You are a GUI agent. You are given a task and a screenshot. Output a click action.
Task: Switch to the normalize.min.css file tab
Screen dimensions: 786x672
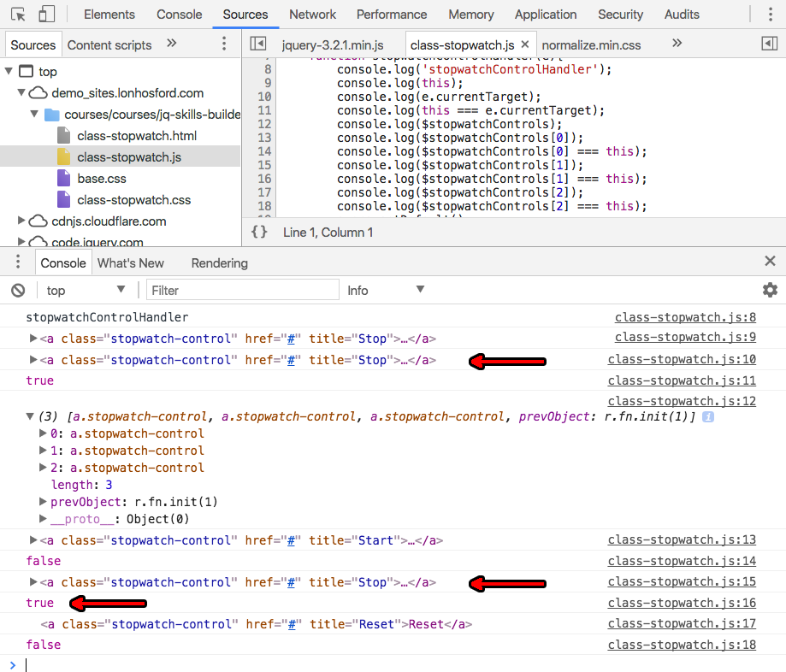pos(591,45)
